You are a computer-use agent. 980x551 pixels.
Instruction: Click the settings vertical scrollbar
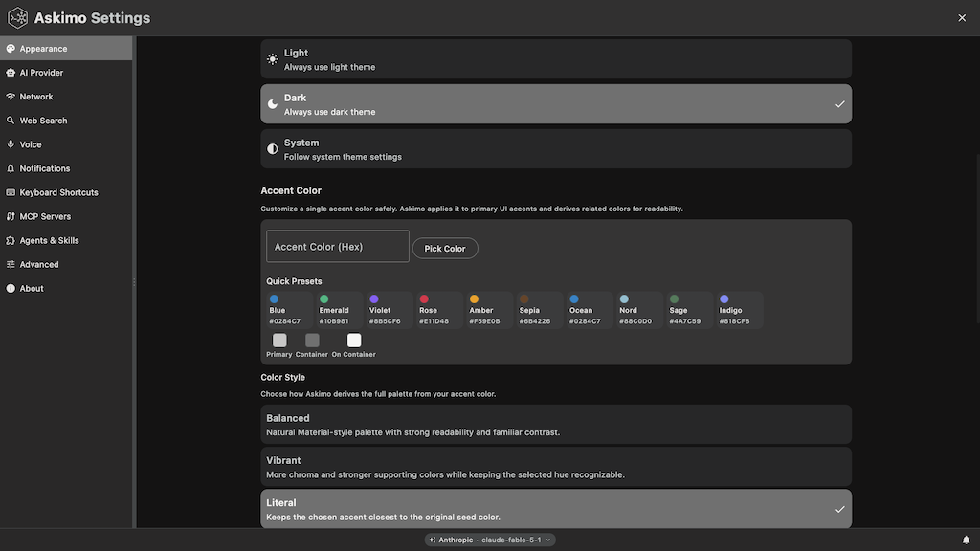point(977,237)
